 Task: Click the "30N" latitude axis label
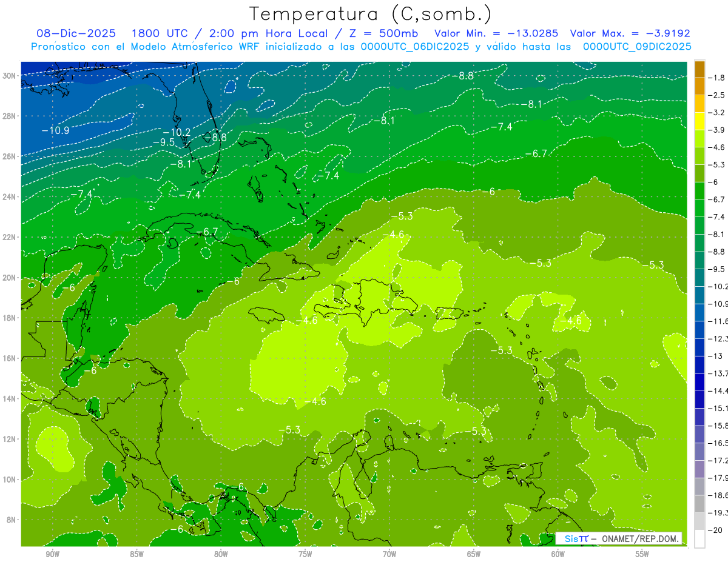pos(10,75)
